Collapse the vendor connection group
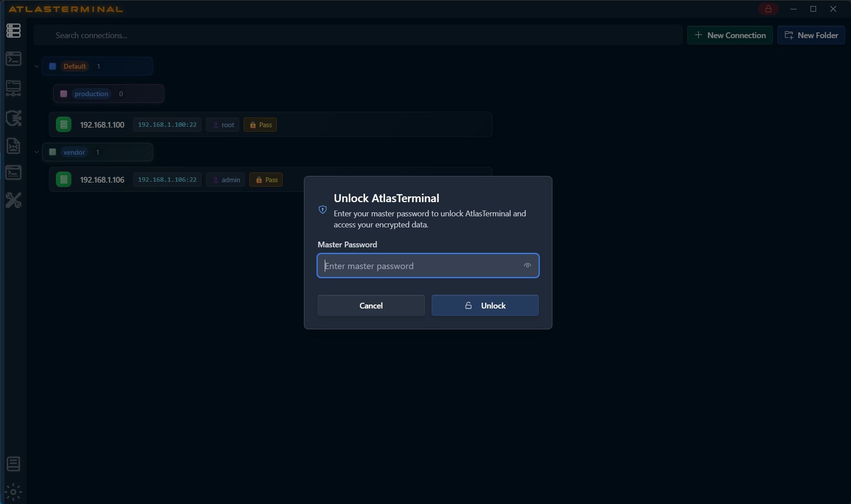The height and width of the screenshot is (504, 851). [36, 152]
